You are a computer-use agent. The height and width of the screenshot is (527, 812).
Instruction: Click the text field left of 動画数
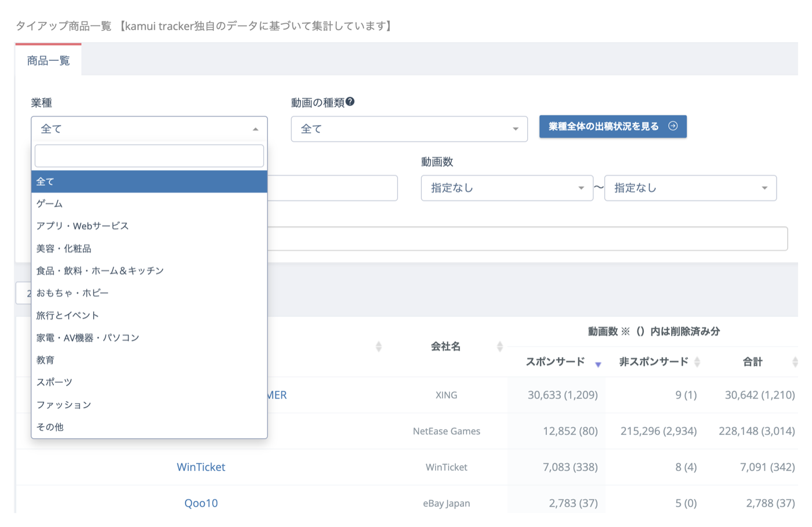click(x=332, y=188)
